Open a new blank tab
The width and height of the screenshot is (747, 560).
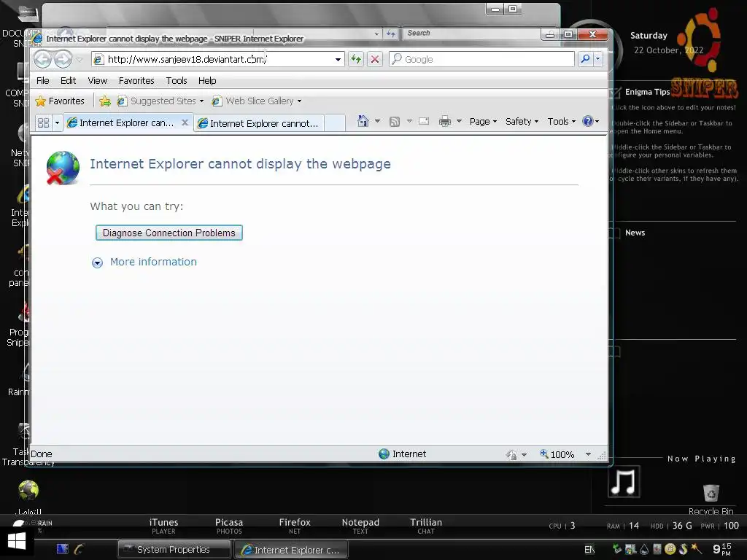pos(335,122)
